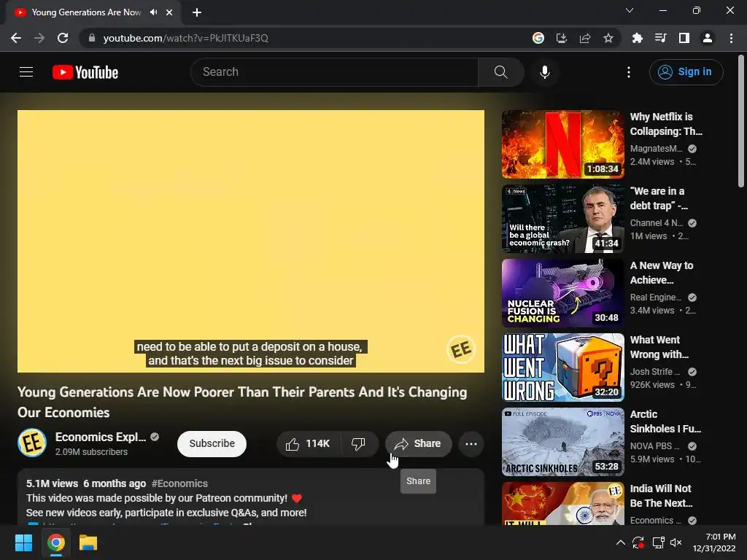The width and height of the screenshot is (747, 560).
Task: Click Channel 4 N... channel name
Action: tap(656, 223)
